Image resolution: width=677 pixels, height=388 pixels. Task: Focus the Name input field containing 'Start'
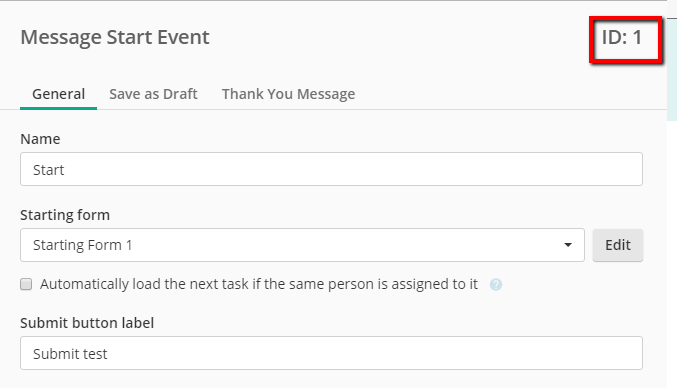pyautogui.click(x=331, y=169)
